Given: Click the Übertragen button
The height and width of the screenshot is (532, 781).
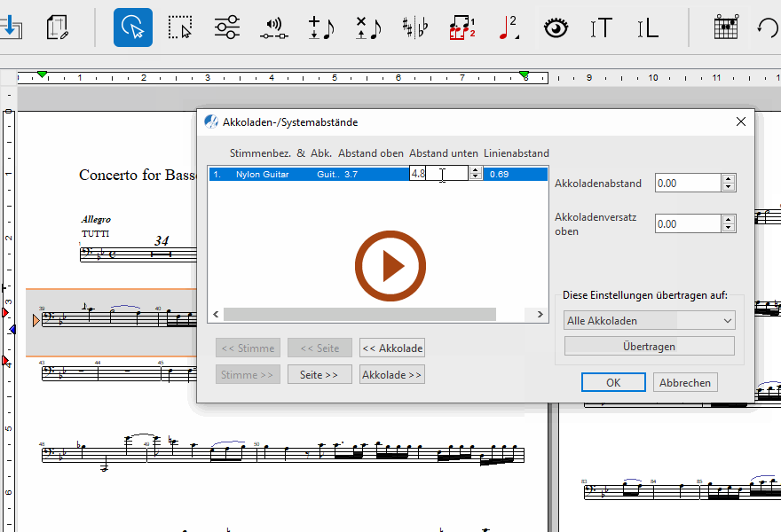Looking at the screenshot, I should 650,347.
